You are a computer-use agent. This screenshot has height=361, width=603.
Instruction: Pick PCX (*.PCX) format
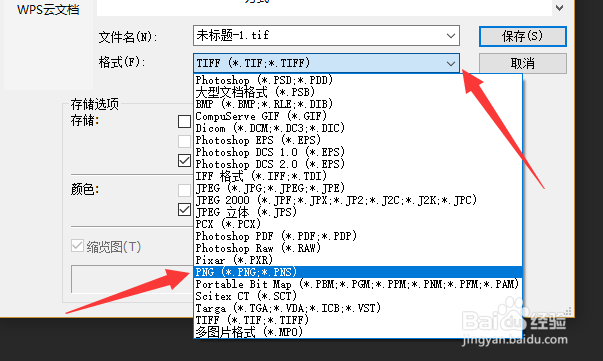pyautogui.click(x=358, y=224)
